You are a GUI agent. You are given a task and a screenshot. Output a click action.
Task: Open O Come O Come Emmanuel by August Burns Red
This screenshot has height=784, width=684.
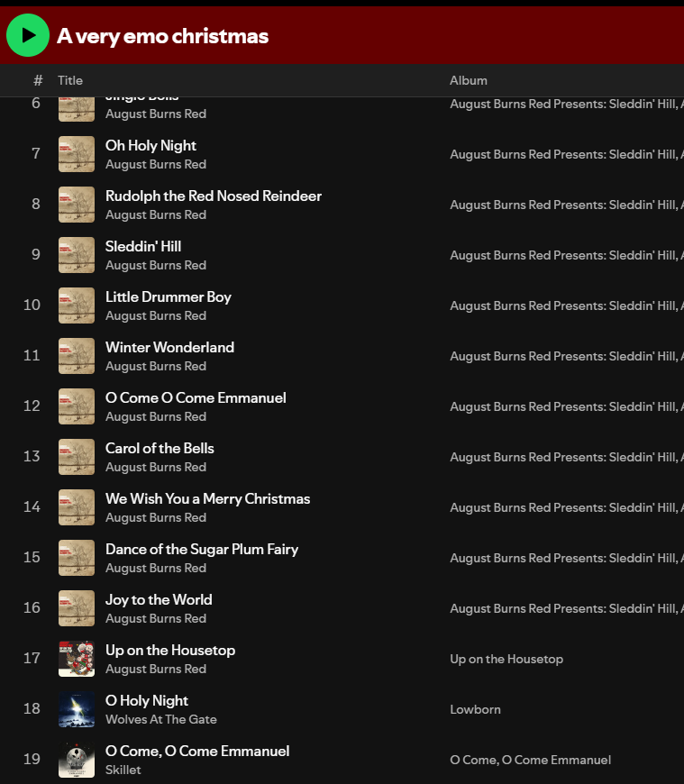(196, 398)
